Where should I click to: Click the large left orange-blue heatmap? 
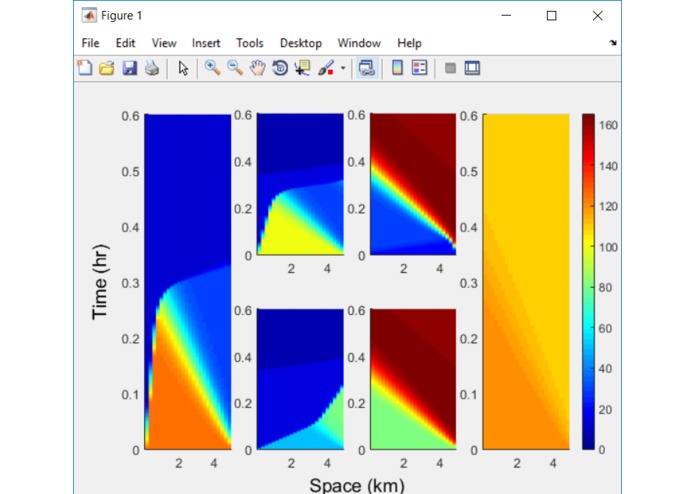coord(187,282)
